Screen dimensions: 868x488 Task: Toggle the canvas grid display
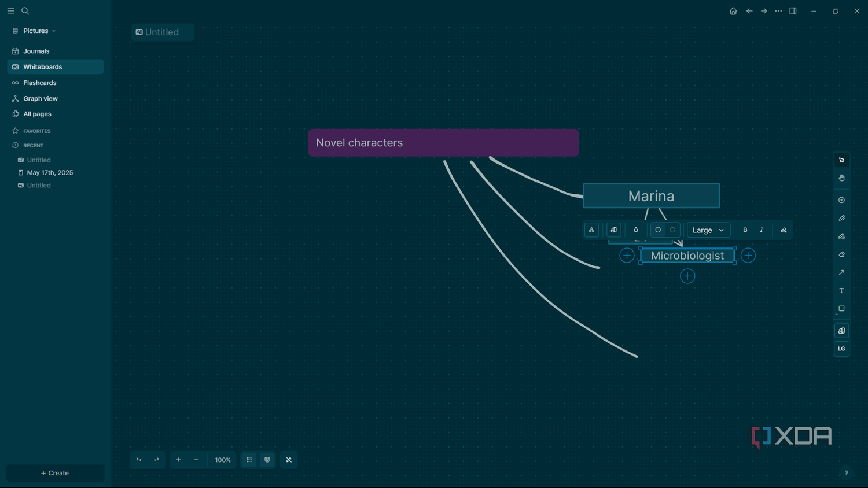[249, 460]
